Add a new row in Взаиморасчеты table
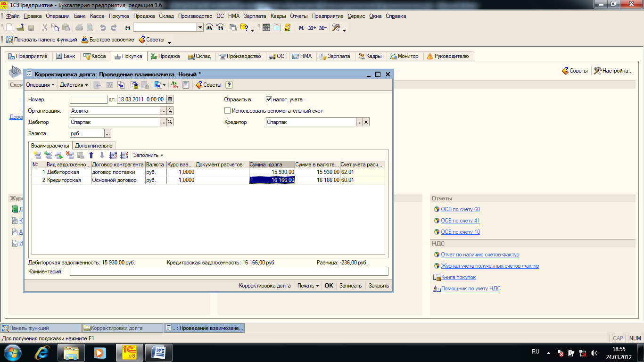 [37, 155]
